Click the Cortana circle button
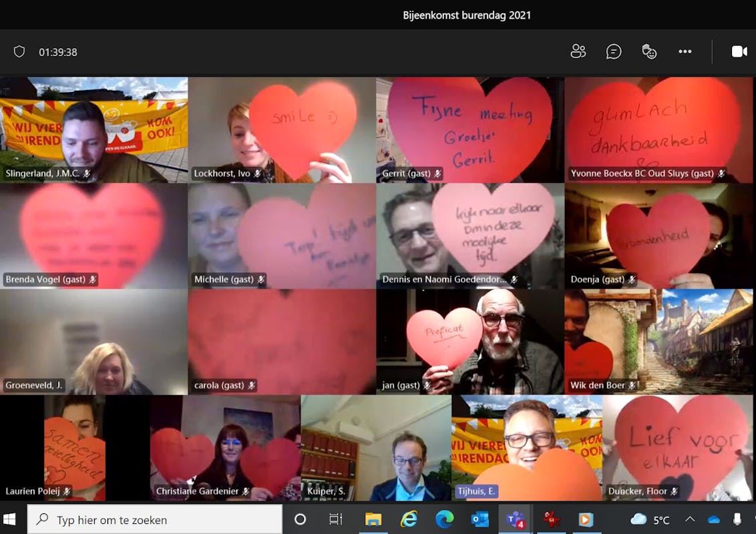Screen dimensions: 756x534 point(300,519)
